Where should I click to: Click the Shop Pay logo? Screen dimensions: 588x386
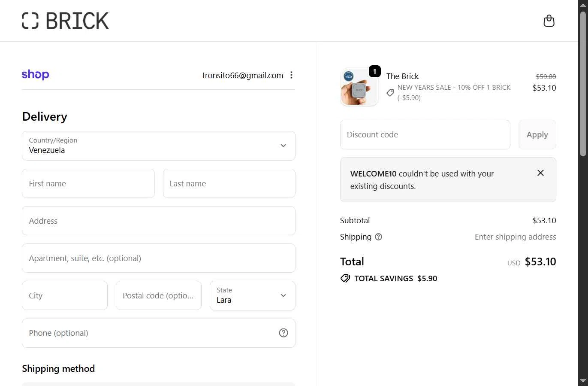click(x=36, y=75)
